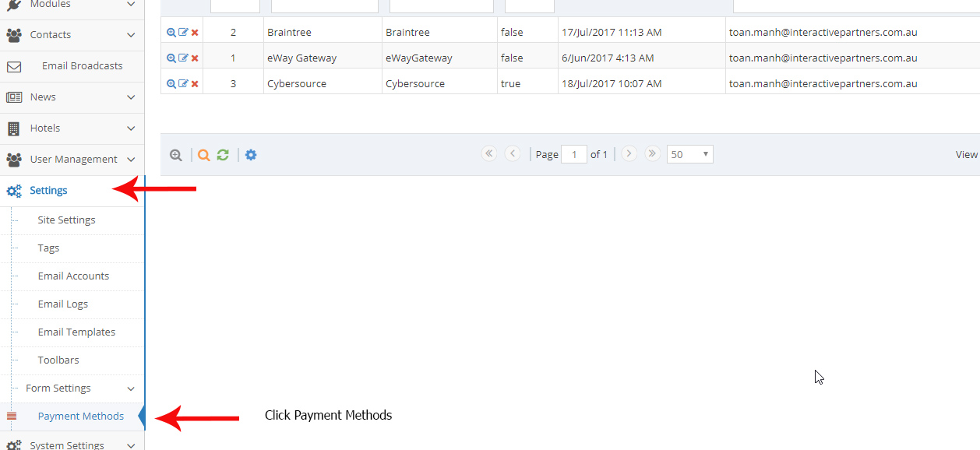This screenshot has height=450, width=980.
Task: Click the zoom magnifier icon in the toolbar footer
Action: coord(176,154)
